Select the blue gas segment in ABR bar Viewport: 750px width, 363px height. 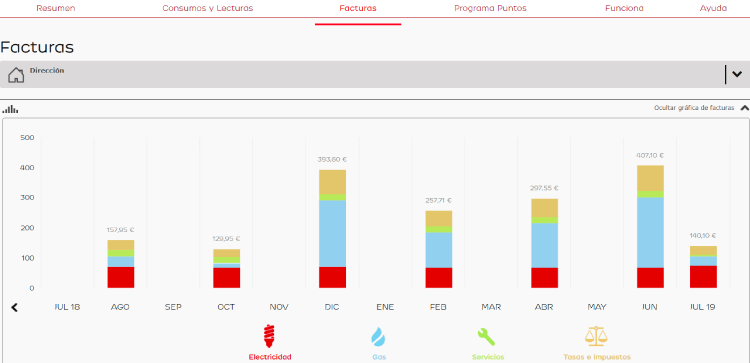pyautogui.click(x=544, y=245)
